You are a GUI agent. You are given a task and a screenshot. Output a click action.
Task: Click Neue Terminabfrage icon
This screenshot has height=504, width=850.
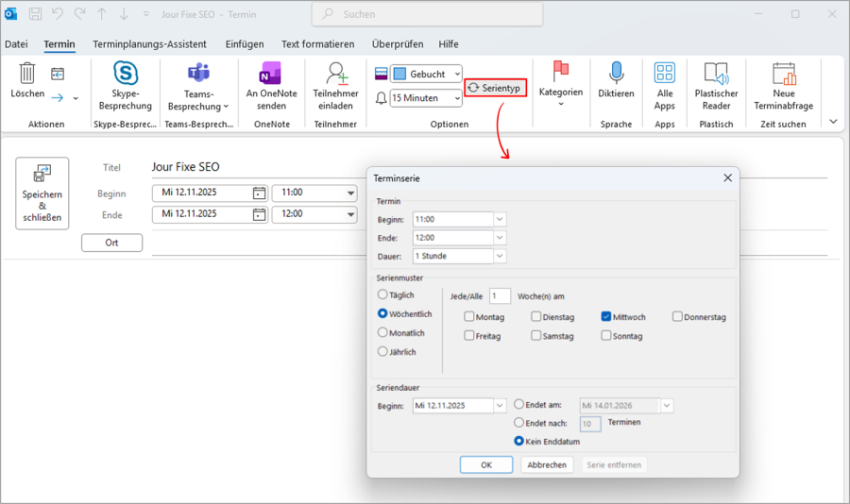(784, 74)
